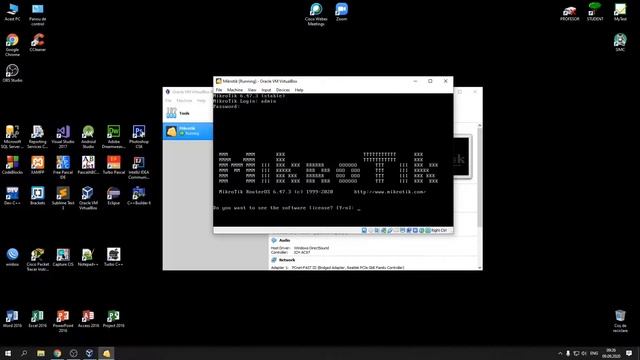Select Google Chrome desktop shortcut
640x360 pixels.
(12, 45)
